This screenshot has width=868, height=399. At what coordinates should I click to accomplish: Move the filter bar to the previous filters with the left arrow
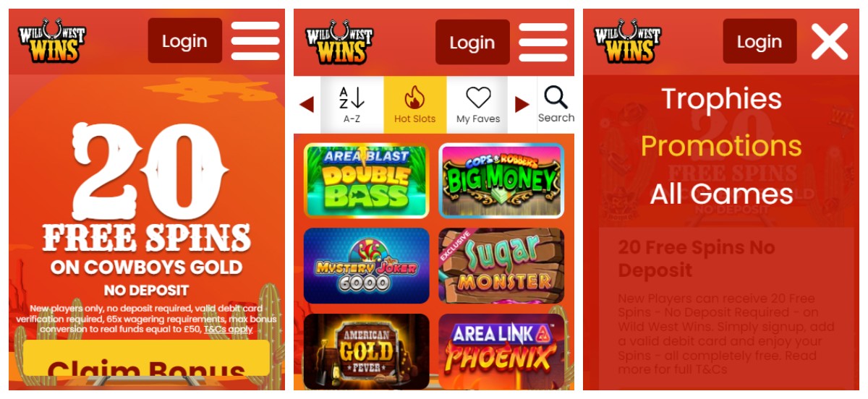tap(307, 105)
